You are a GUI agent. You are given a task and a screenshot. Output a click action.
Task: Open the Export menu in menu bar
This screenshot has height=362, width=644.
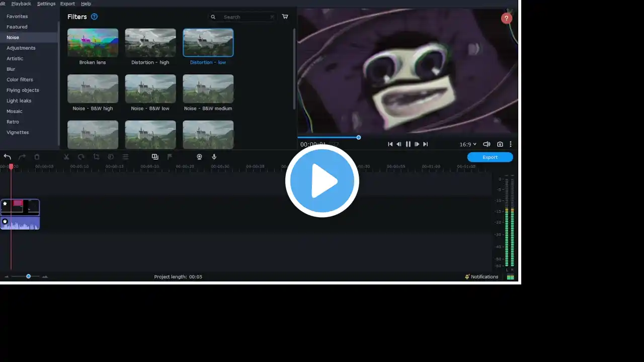(x=67, y=4)
